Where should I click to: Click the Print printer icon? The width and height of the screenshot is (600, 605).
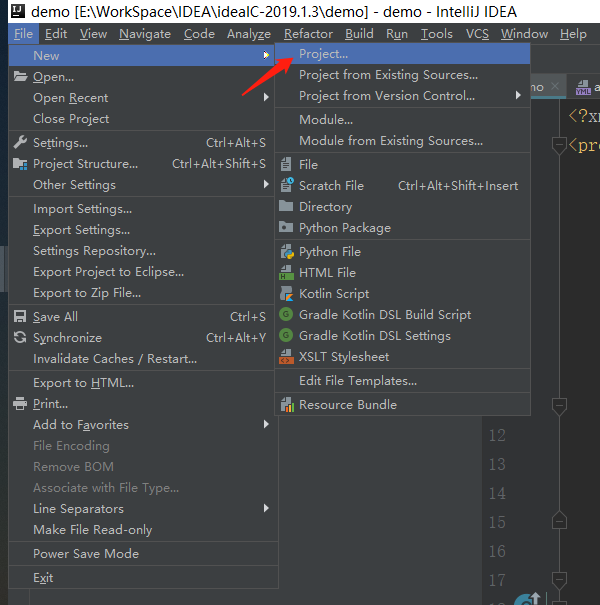point(20,404)
